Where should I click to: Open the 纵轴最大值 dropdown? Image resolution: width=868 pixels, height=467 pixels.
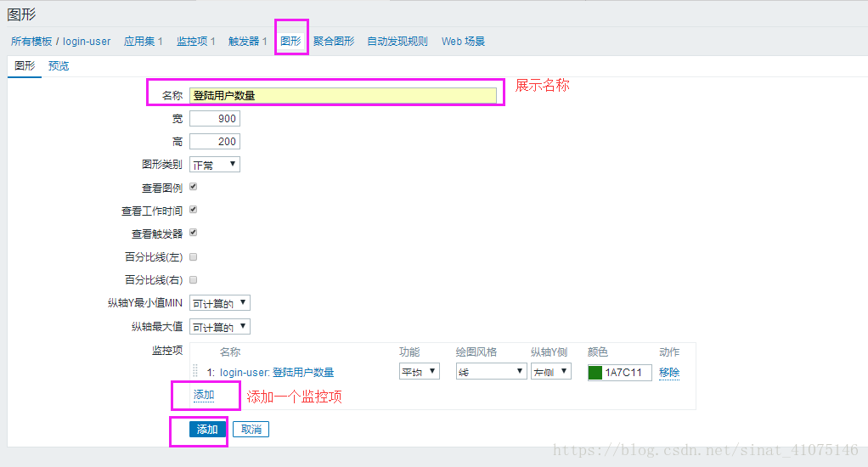pyautogui.click(x=220, y=327)
